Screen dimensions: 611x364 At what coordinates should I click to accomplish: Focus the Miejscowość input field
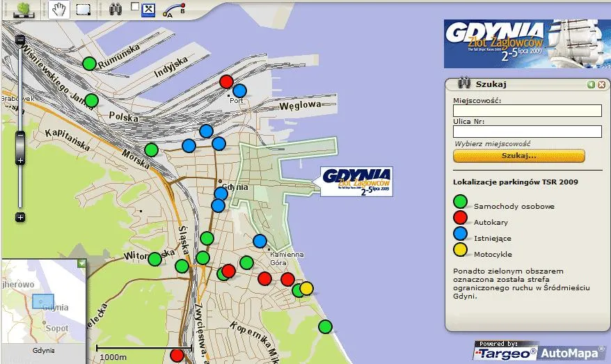527,111
